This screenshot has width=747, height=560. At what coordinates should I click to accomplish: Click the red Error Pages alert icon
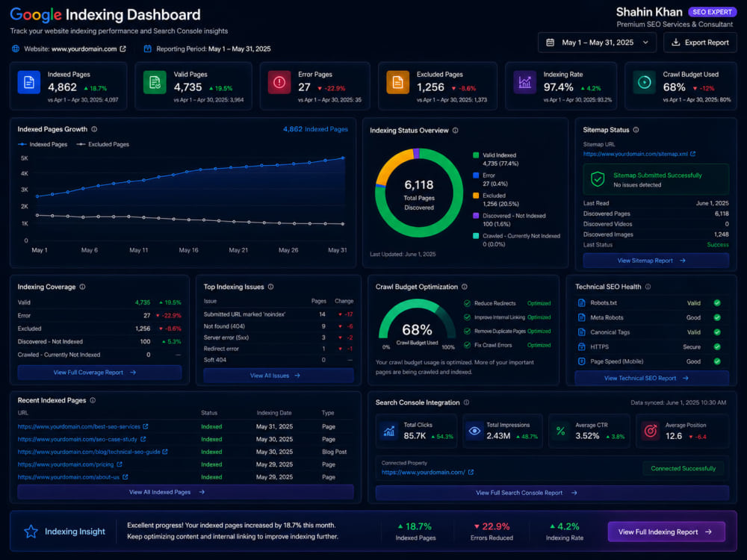279,82
